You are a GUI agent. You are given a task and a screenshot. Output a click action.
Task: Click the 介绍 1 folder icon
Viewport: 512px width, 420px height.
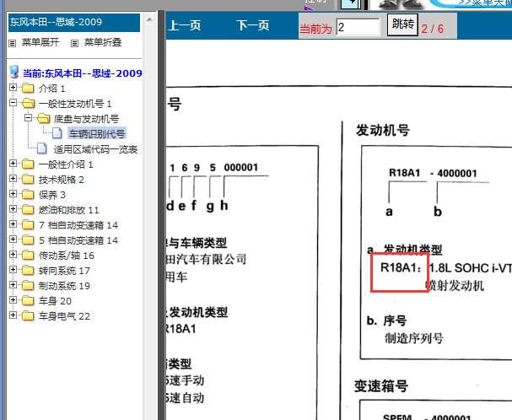pos(28,89)
